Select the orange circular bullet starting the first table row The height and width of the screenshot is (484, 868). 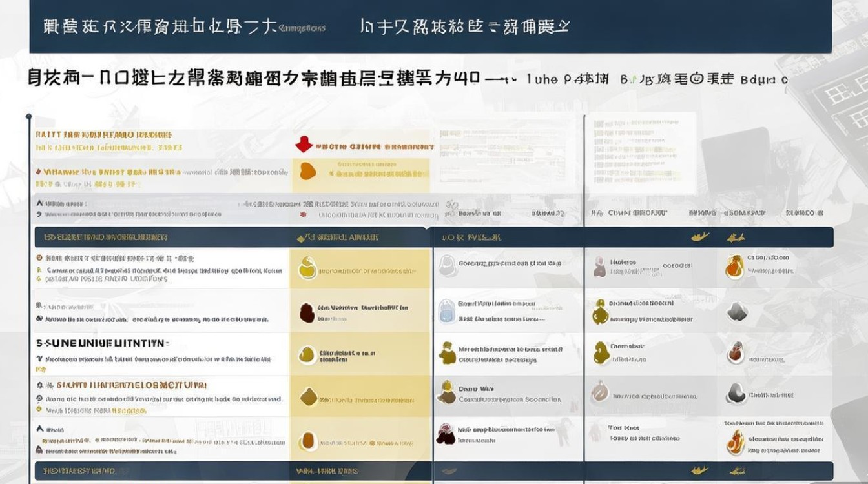coord(39,257)
